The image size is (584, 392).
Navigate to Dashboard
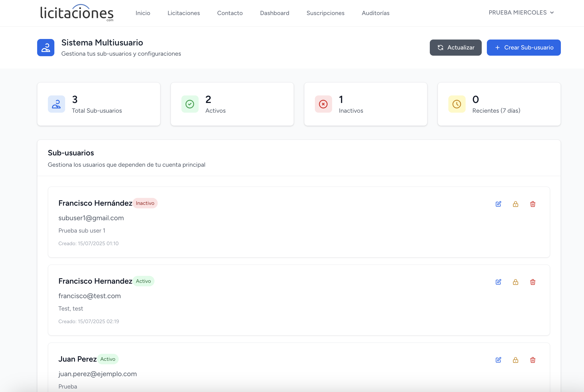[275, 13]
